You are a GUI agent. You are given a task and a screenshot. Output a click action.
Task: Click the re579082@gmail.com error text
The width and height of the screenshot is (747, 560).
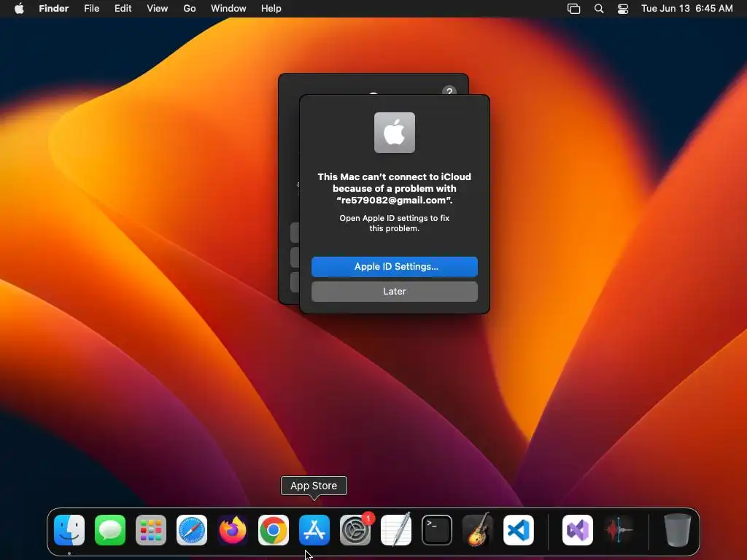tap(395, 189)
